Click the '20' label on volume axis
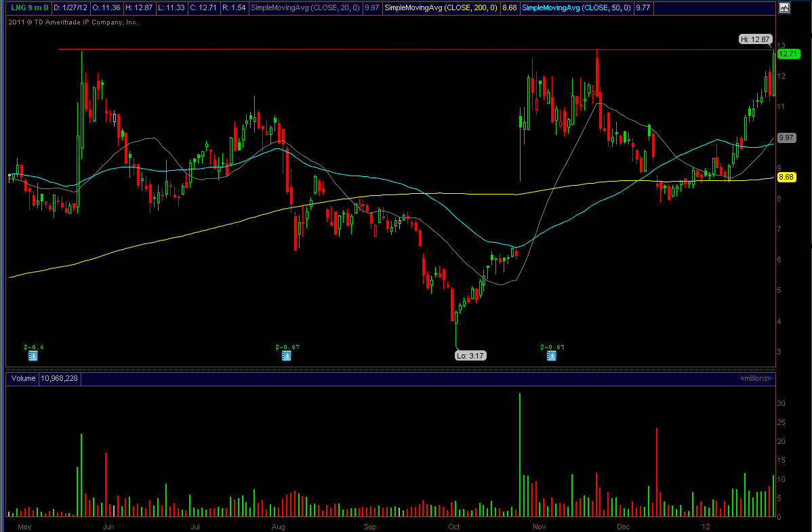 pyautogui.click(x=781, y=441)
